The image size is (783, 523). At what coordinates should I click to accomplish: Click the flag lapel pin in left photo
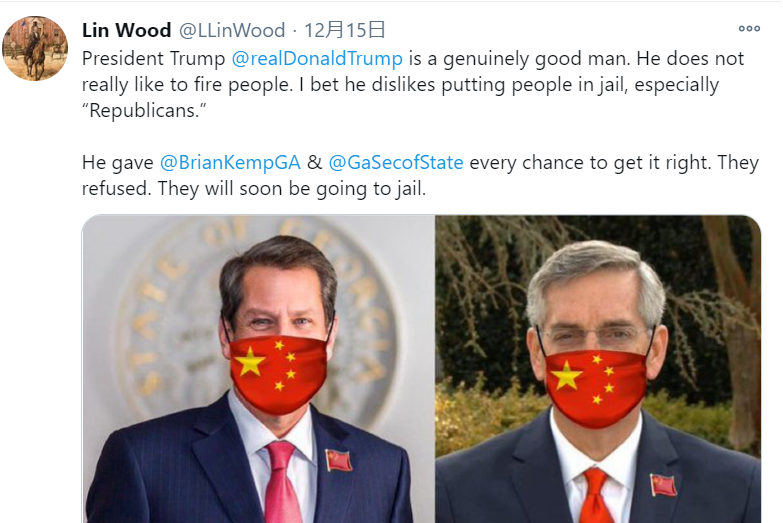pyautogui.click(x=339, y=460)
